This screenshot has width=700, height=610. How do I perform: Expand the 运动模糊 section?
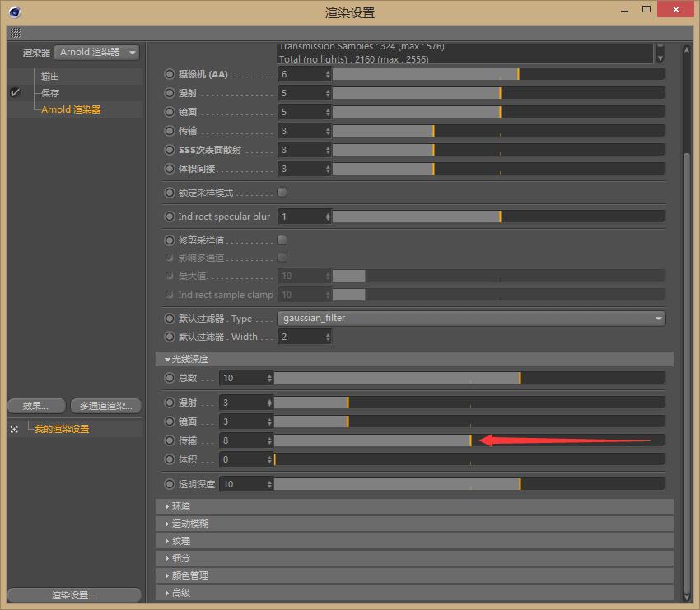tap(414, 524)
